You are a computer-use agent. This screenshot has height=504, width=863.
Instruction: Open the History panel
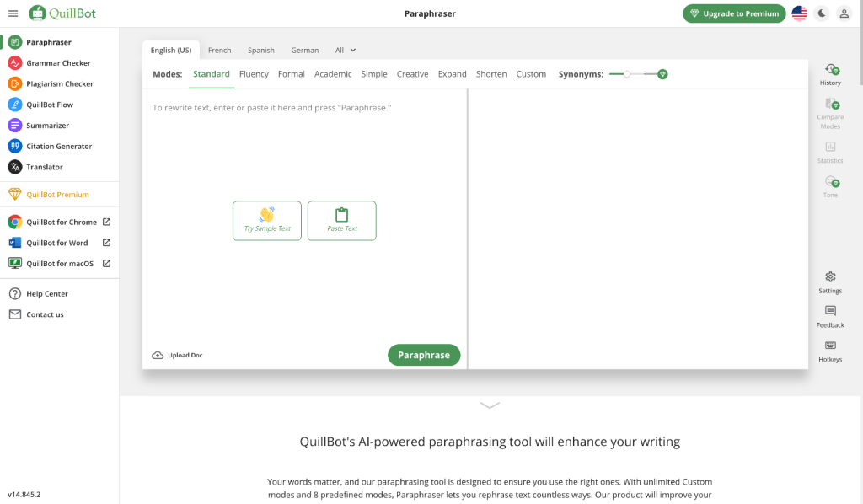(830, 75)
